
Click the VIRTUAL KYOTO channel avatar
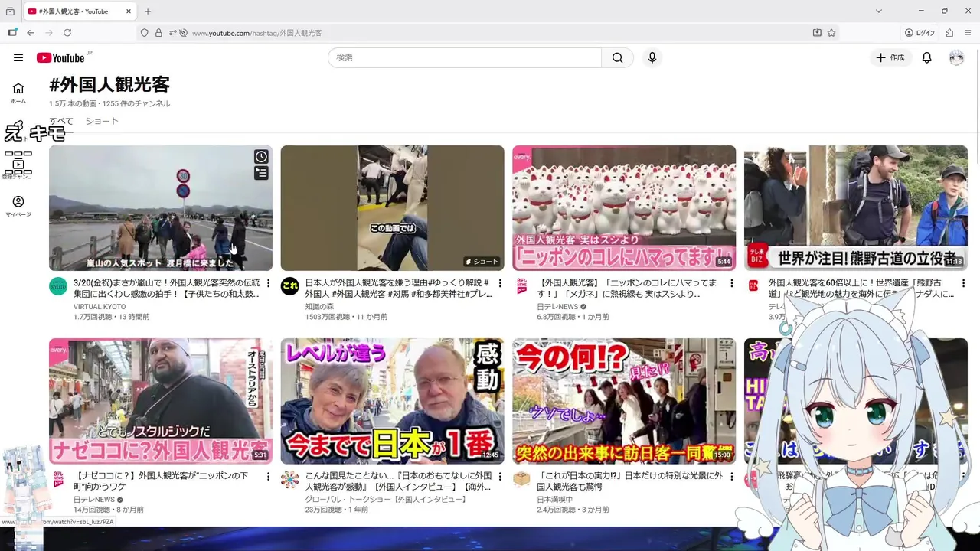[x=58, y=286]
